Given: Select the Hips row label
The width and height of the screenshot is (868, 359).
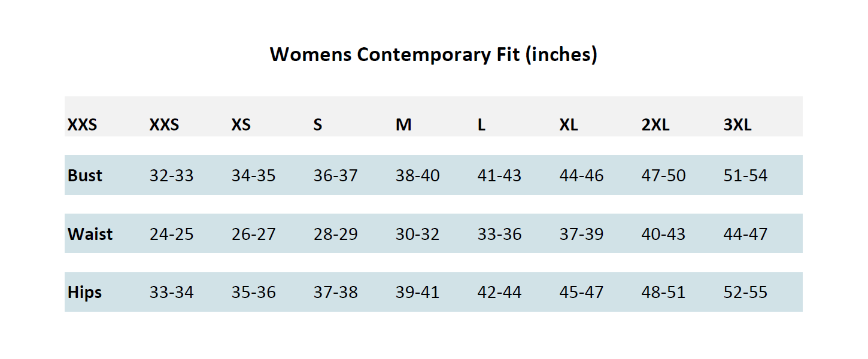Looking at the screenshot, I should point(84,293).
